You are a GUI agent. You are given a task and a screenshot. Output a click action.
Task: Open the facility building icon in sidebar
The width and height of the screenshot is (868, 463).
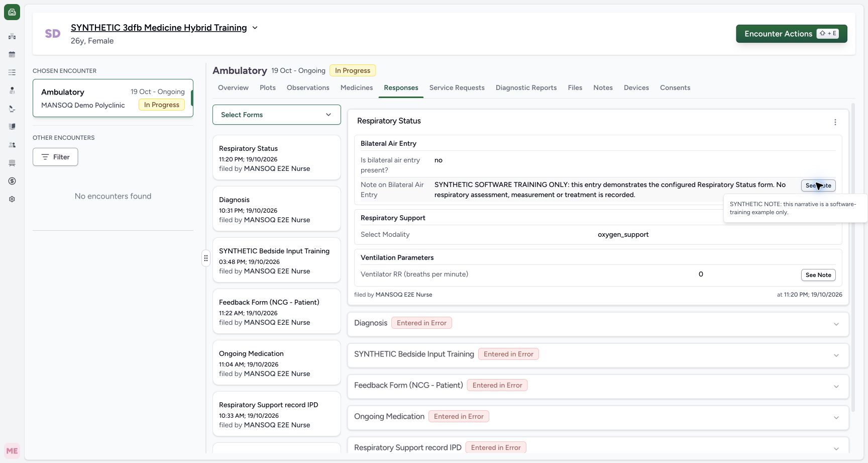[x=12, y=36]
